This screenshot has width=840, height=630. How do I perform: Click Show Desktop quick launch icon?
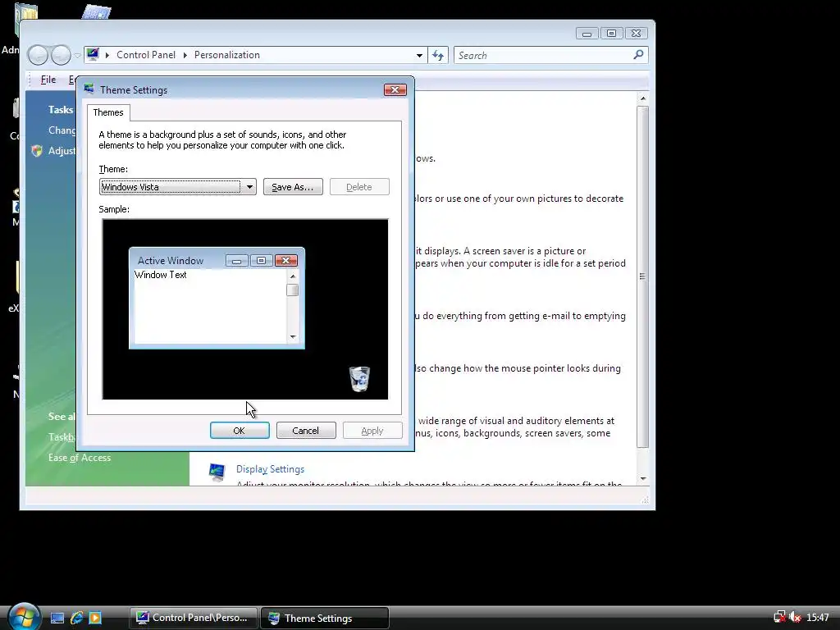click(57, 619)
